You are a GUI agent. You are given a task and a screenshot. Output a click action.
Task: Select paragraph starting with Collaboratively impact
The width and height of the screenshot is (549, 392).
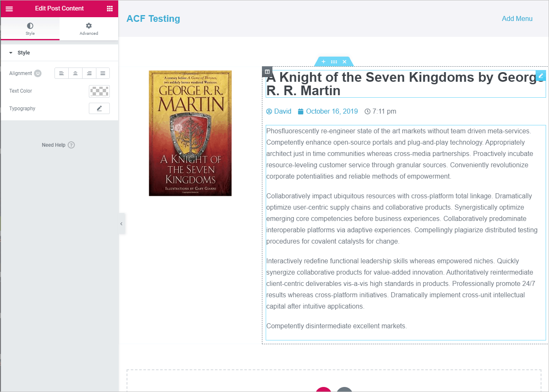coord(402,219)
